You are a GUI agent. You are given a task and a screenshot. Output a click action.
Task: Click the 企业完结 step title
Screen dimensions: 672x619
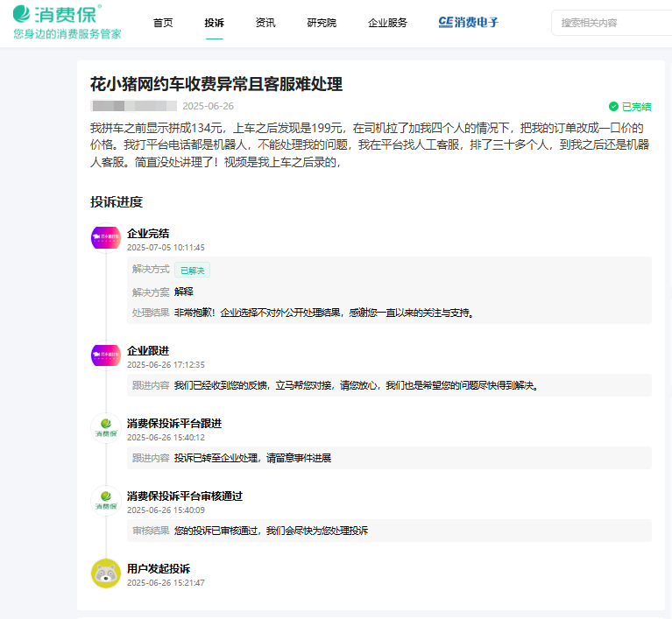pyautogui.click(x=148, y=234)
